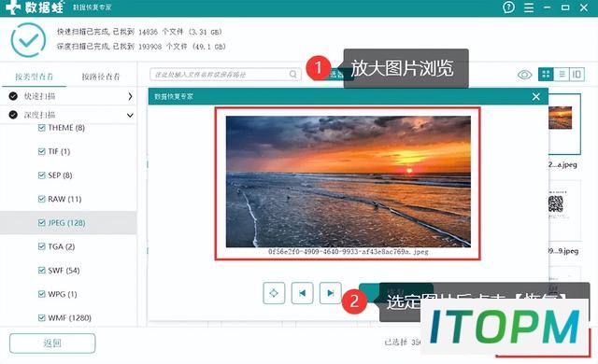Select the RAW (11) file type
Viewport: 598px width, 364px height.
click(64, 199)
